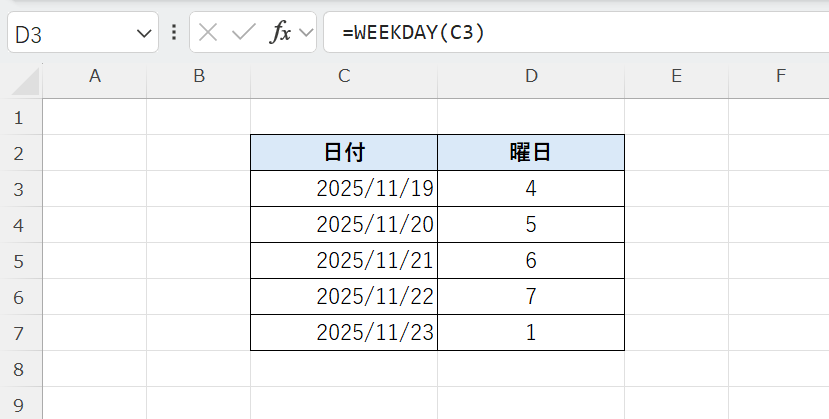The image size is (829, 419).
Task: Open the Name Box dropdown arrow
Action: coord(143,33)
